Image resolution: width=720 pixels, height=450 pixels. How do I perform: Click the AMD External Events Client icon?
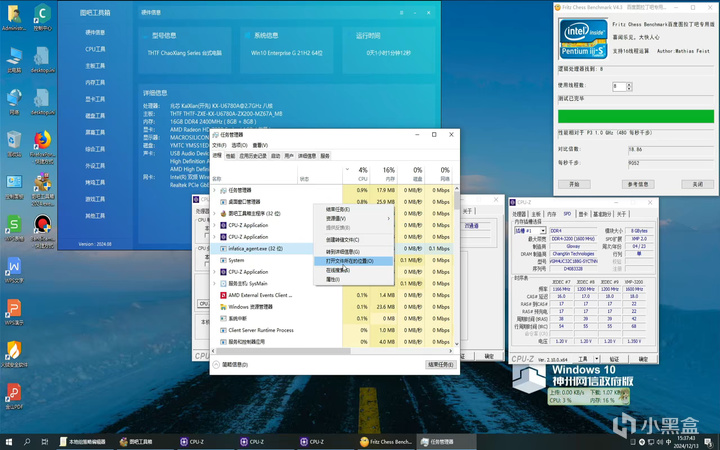click(x=223, y=295)
